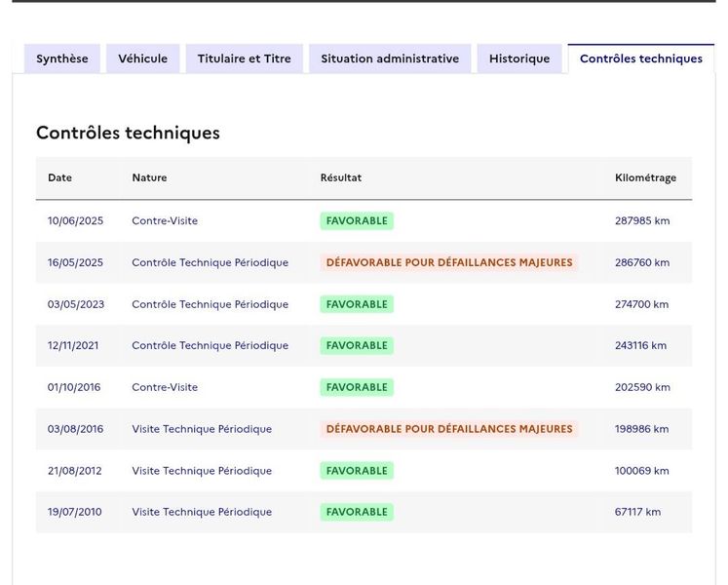Click the 21/08/2012 date cell
Viewport: 728px width, 585px height.
point(74,471)
